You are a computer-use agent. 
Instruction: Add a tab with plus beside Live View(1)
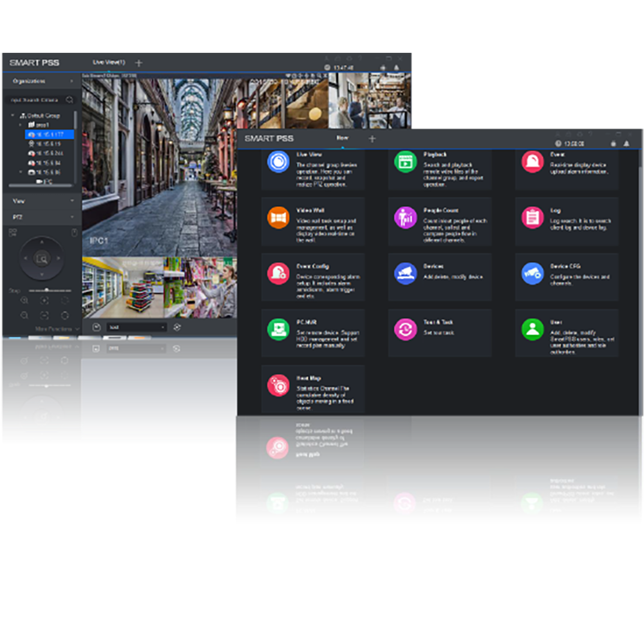[x=139, y=63]
